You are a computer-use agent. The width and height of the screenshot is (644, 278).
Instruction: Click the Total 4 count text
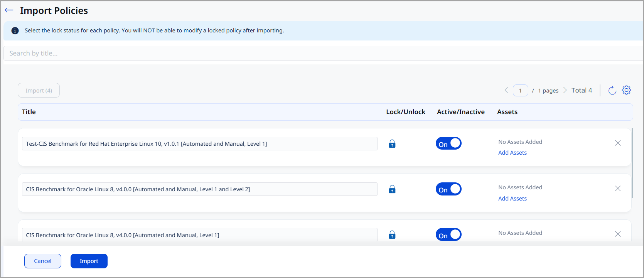(582, 90)
